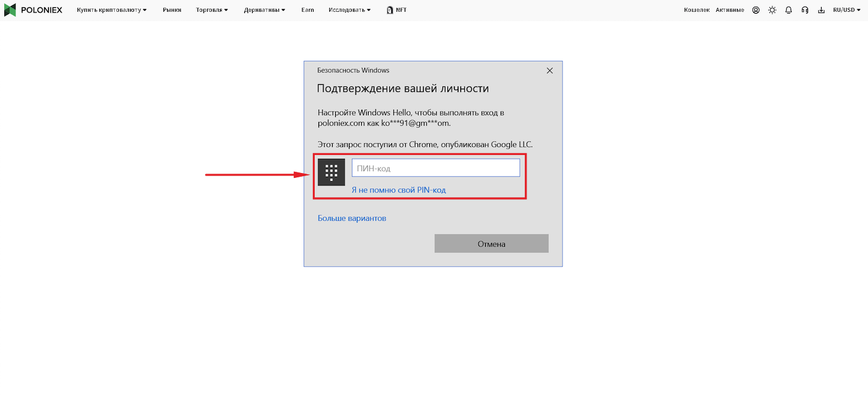
Task: Open the user profile icon
Action: (x=756, y=10)
